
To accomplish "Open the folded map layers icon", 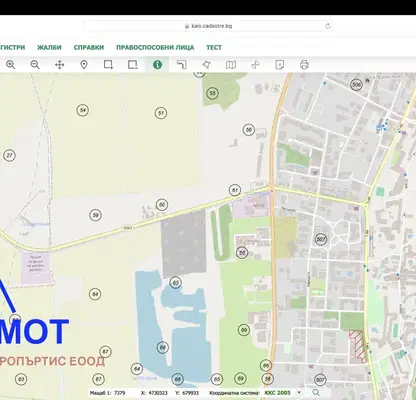I will 231,65.
